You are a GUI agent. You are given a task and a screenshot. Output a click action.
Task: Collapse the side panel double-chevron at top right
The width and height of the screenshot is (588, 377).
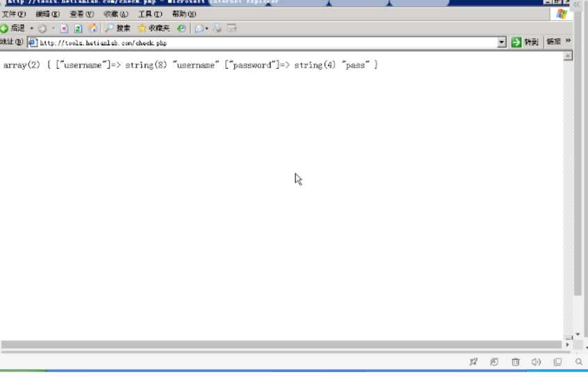577,4
